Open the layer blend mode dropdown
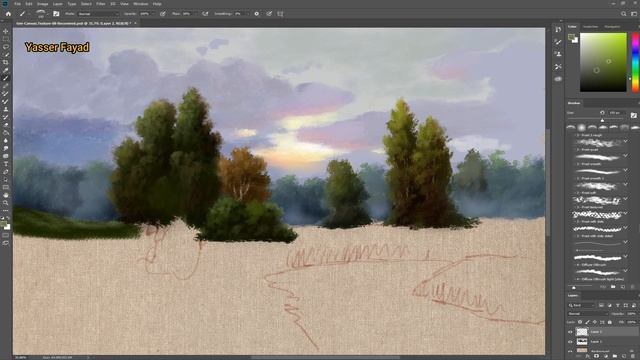 click(x=588, y=314)
